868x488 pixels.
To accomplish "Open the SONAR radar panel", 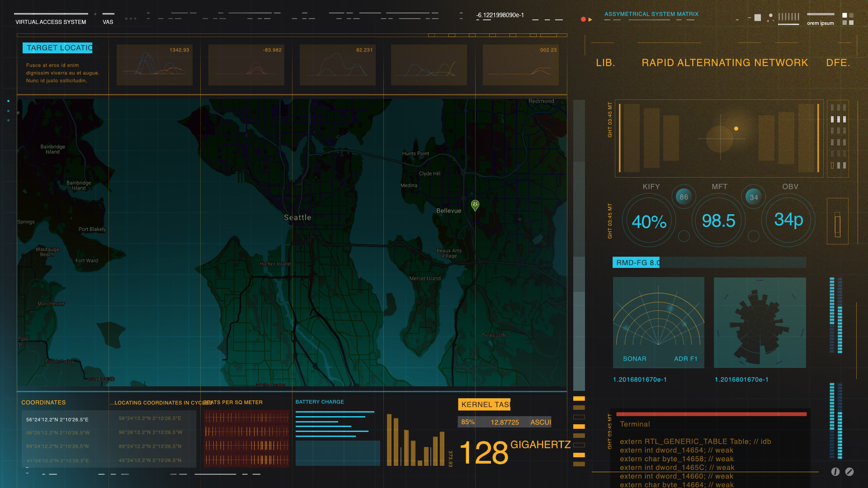I will [659, 323].
